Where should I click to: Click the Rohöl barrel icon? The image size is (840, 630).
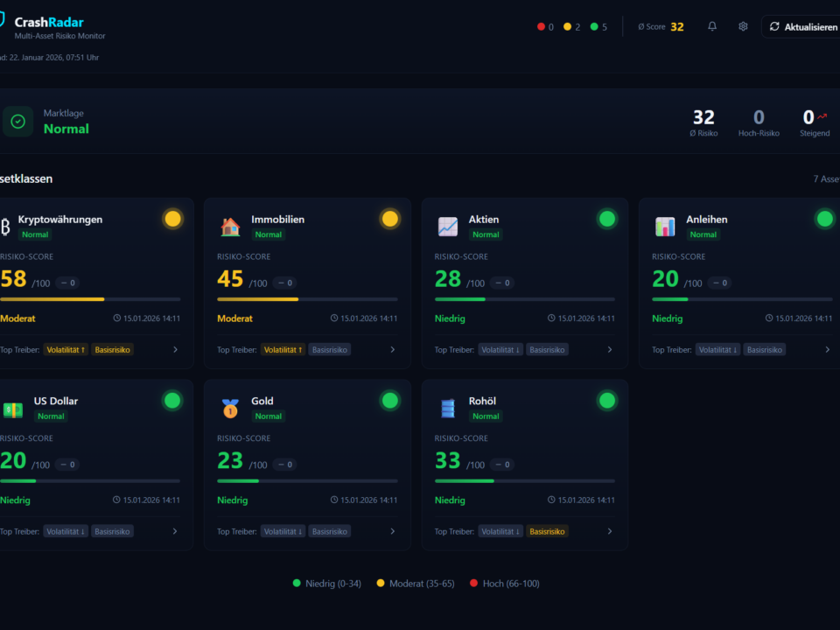pyautogui.click(x=448, y=409)
